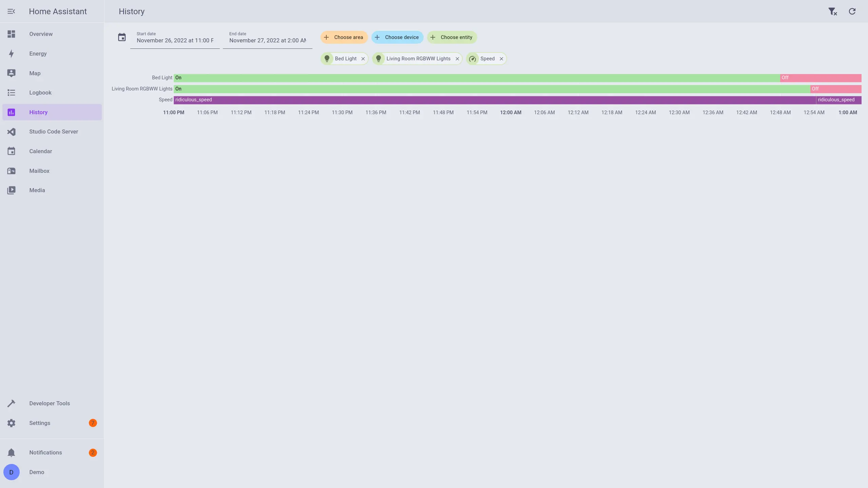Screen dimensions: 868x488
Task: Remove the Speed entity chip
Action: [x=501, y=59]
